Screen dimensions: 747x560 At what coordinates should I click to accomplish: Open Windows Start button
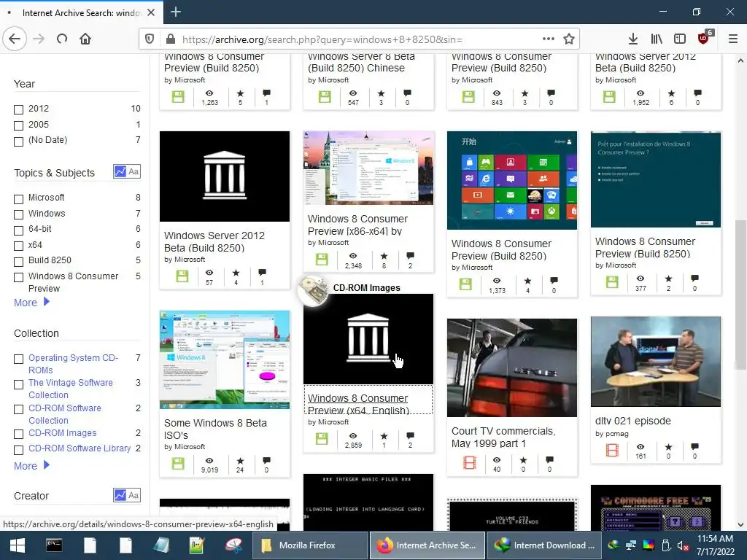18,545
